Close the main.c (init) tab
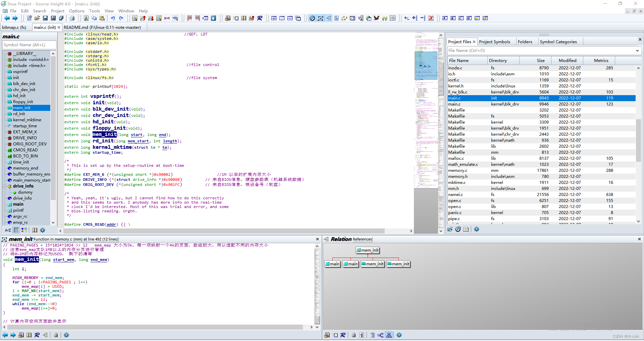 pyautogui.click(x=59, y=27)
